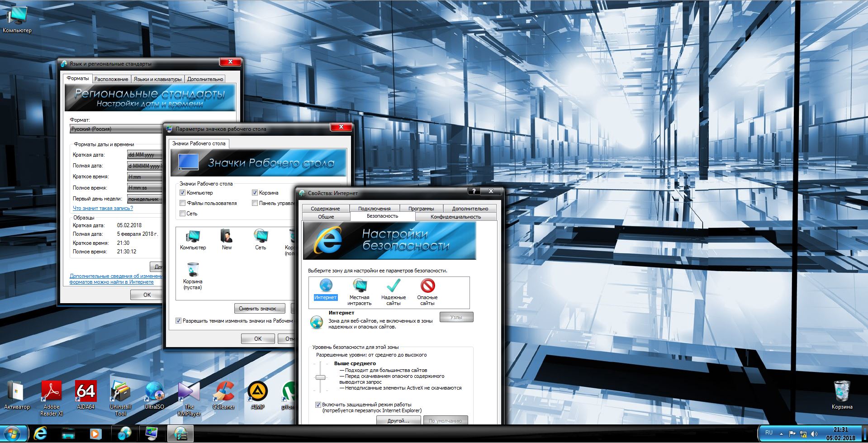Open the additional format info Internet link
The width and height of the screenshot is (868, 443).
116,279
